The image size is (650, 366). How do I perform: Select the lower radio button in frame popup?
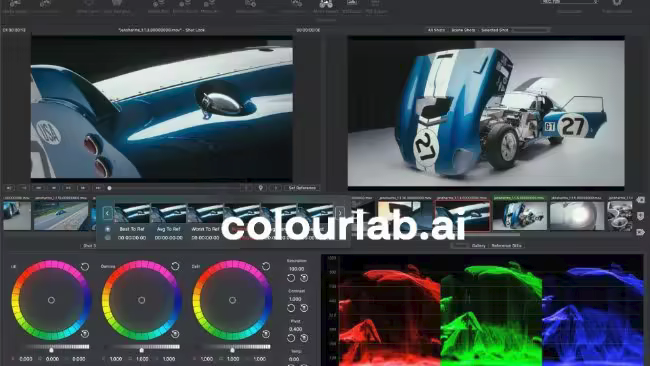(x=108, y=238)
